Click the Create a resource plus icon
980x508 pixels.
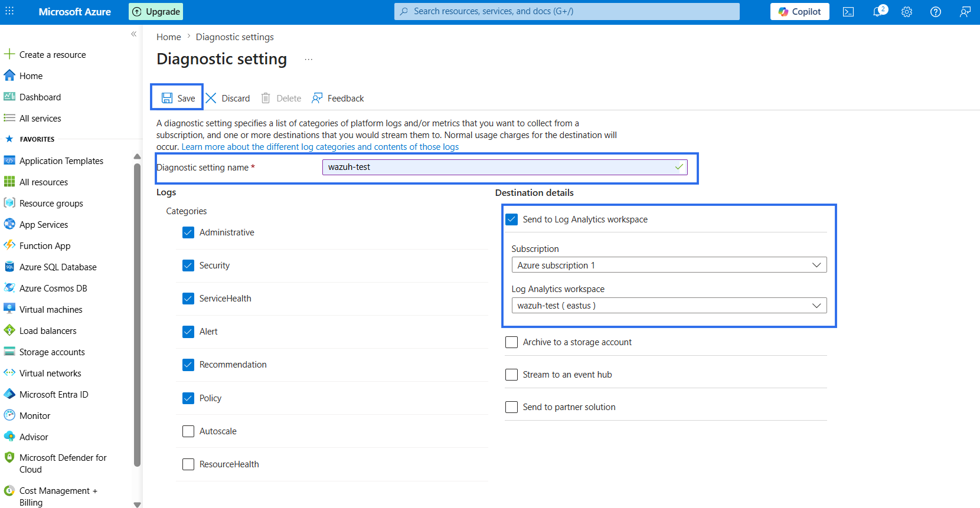[9, 54]
